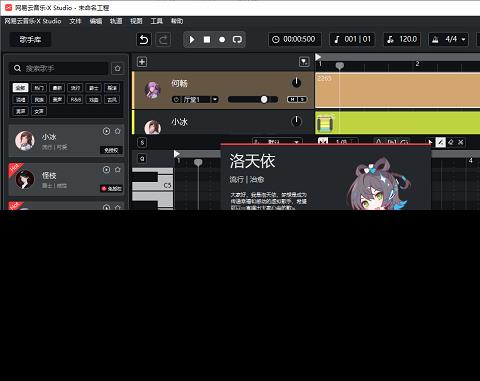
Task: Select the 热门 filter tag
Action: point(39,88)
